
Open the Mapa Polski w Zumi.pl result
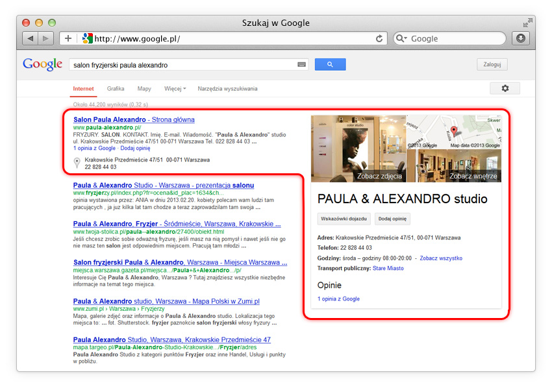(166, 301)
